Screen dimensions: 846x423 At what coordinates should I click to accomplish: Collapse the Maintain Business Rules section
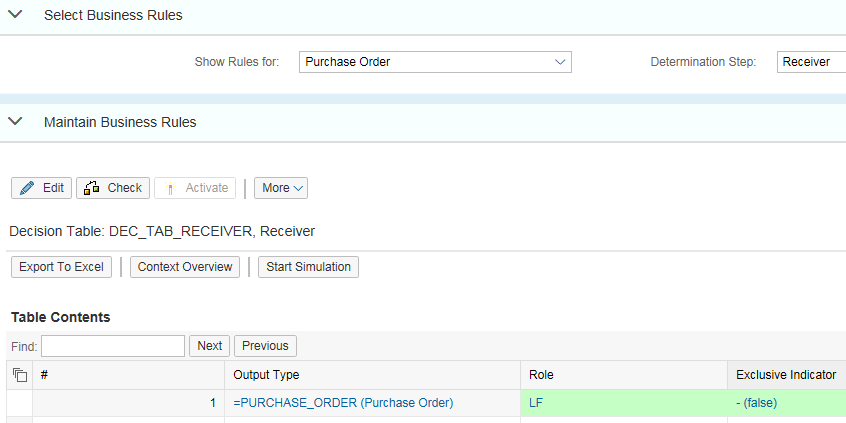[16, 121]
